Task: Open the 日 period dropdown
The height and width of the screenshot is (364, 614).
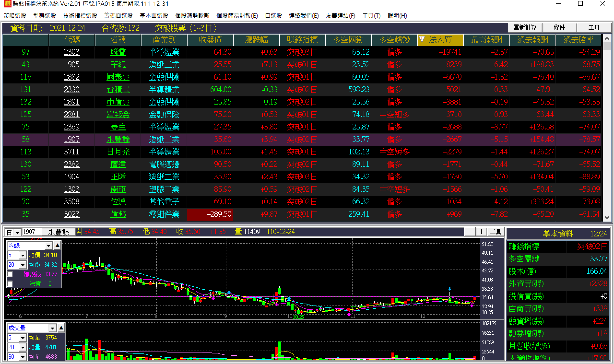Action: (x=17, y=232)
